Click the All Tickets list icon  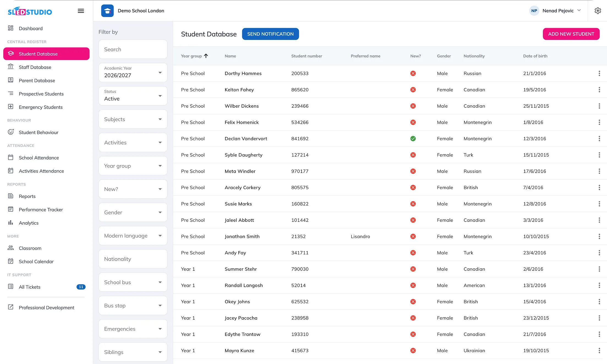click(11, 286)
